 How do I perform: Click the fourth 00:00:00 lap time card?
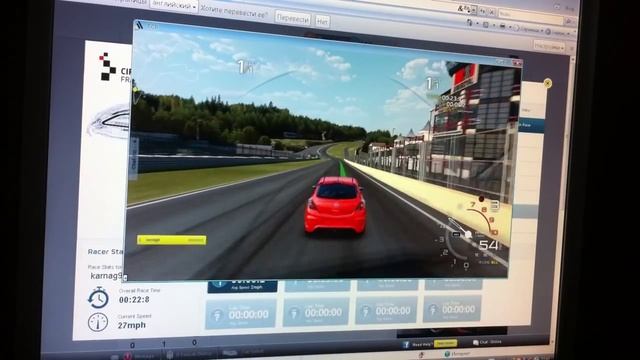click(x=452, y=309)
